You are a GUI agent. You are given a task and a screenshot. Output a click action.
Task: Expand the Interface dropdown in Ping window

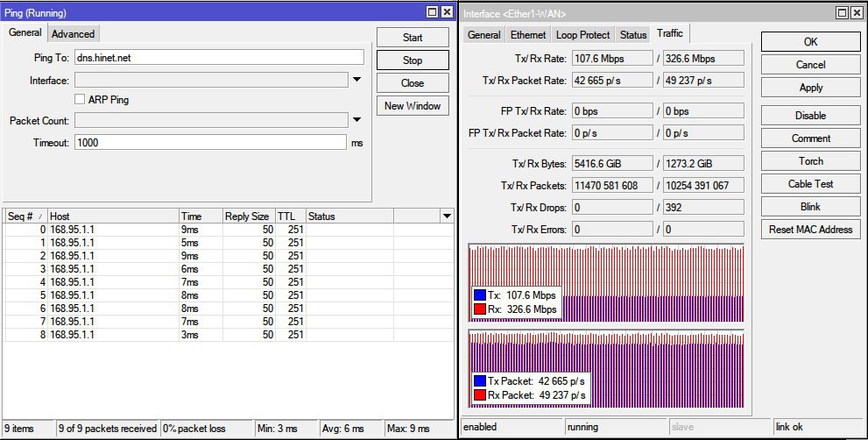(x=357, y=80)
